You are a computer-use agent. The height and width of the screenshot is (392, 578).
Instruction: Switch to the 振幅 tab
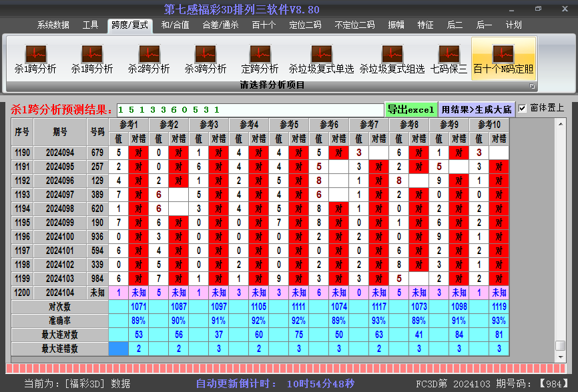(x=396, y=25)
